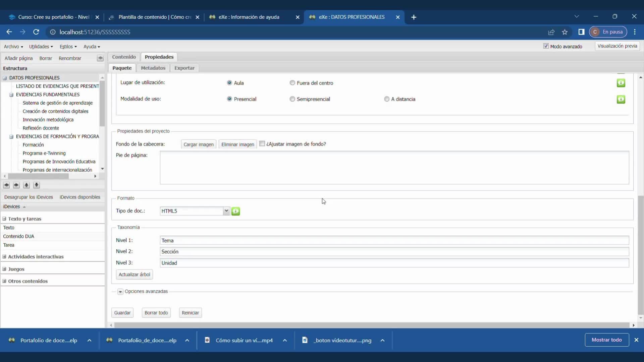The image size is (644, 362).
Task: Bookmark page with star icon
Action: 565,32
